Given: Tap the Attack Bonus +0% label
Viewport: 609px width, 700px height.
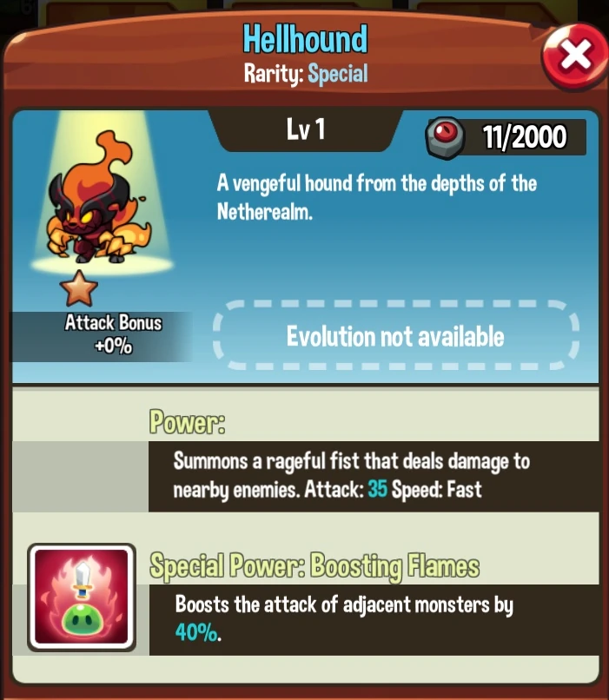Looking at the screenshot, I should [x=113, y=333].
